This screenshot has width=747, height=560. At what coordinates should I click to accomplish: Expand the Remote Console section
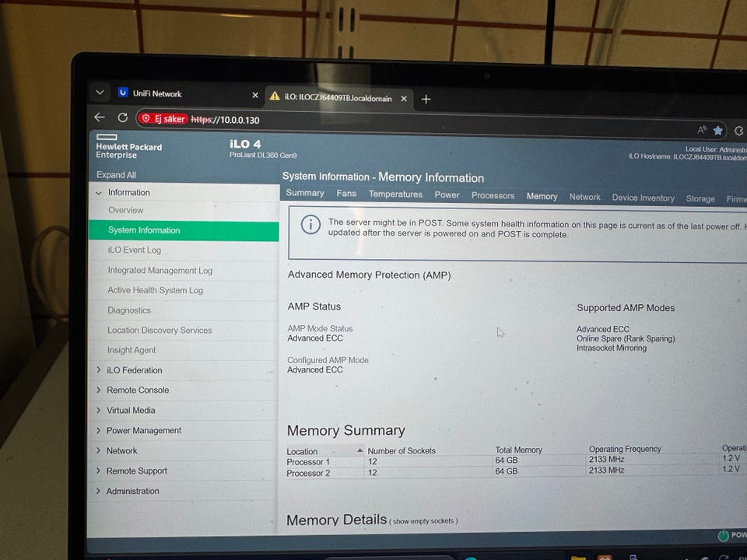pyautogui.click(x=99, y=390)
